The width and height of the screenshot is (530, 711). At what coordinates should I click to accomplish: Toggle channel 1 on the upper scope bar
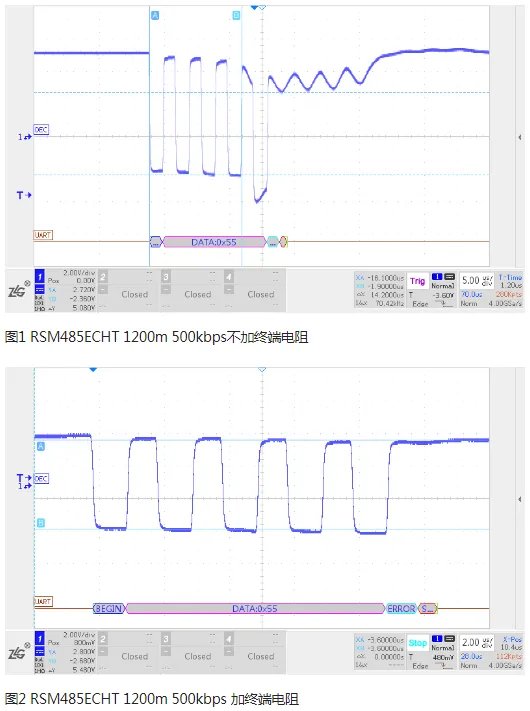[x=39, y=276]
